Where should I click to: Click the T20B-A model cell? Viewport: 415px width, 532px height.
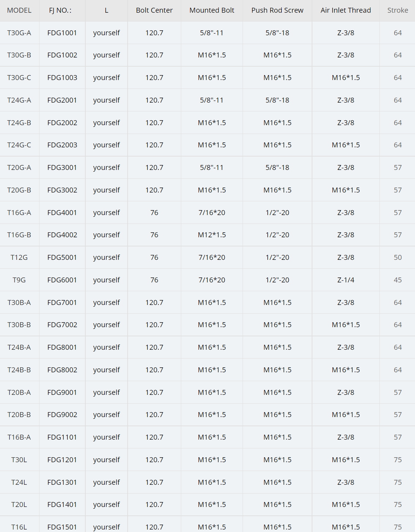pos(19,392)
